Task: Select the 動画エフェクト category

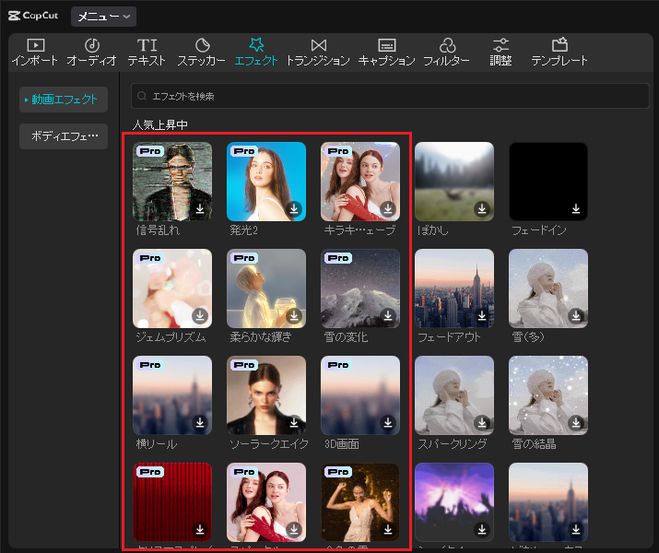Action: [x=64, y=99]
